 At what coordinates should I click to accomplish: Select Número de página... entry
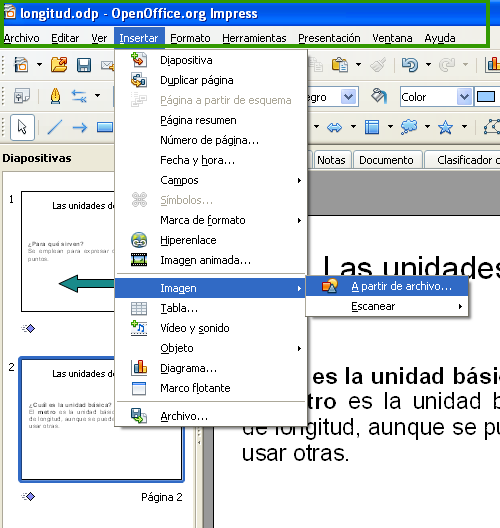211,140
